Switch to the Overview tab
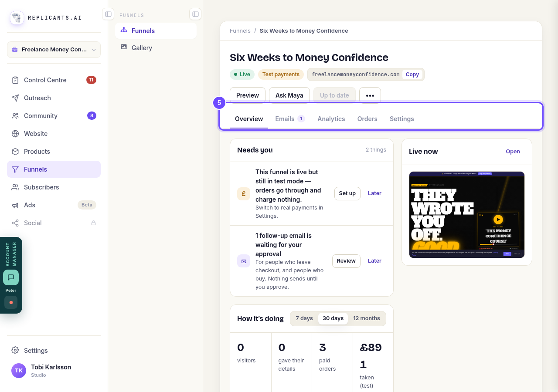 pos(249,119)
